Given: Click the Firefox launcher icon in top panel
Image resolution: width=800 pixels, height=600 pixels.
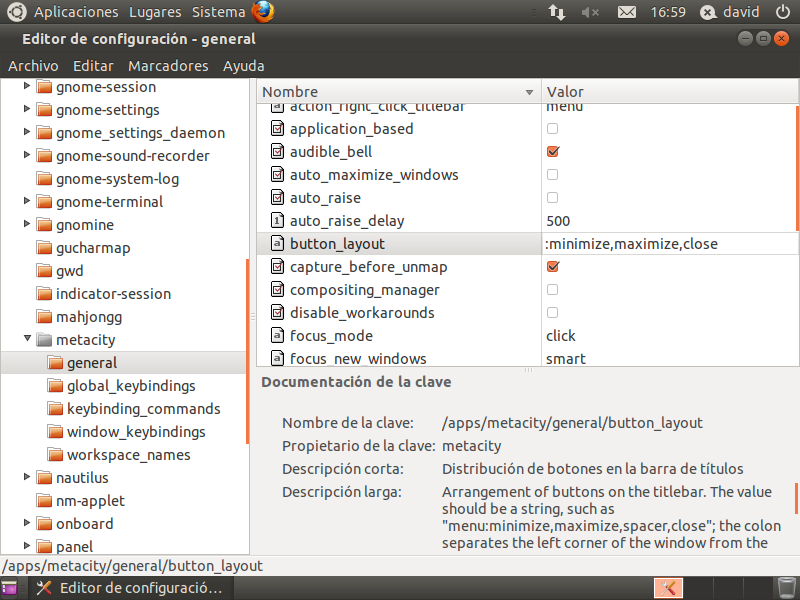Looking at the screenshot, I should pyautogui.click(x=263, y=11).
